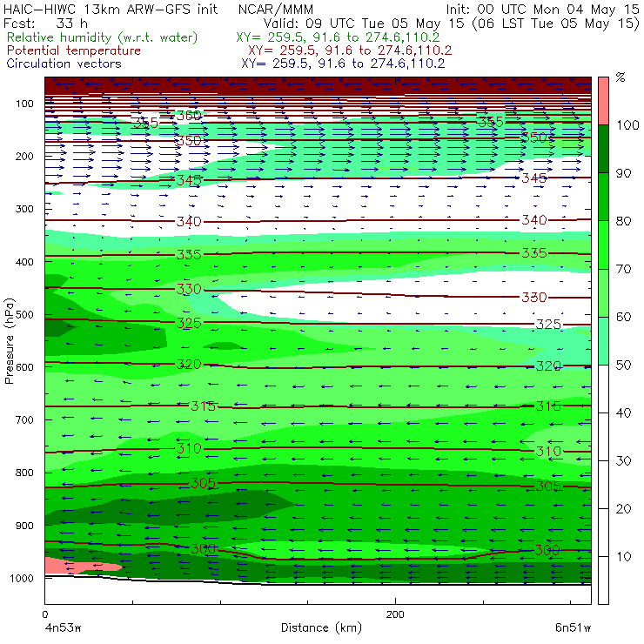Click the '500' pressure axis tick label
The width and height of the screenshot is (644, 644).
tap(24, 315)
